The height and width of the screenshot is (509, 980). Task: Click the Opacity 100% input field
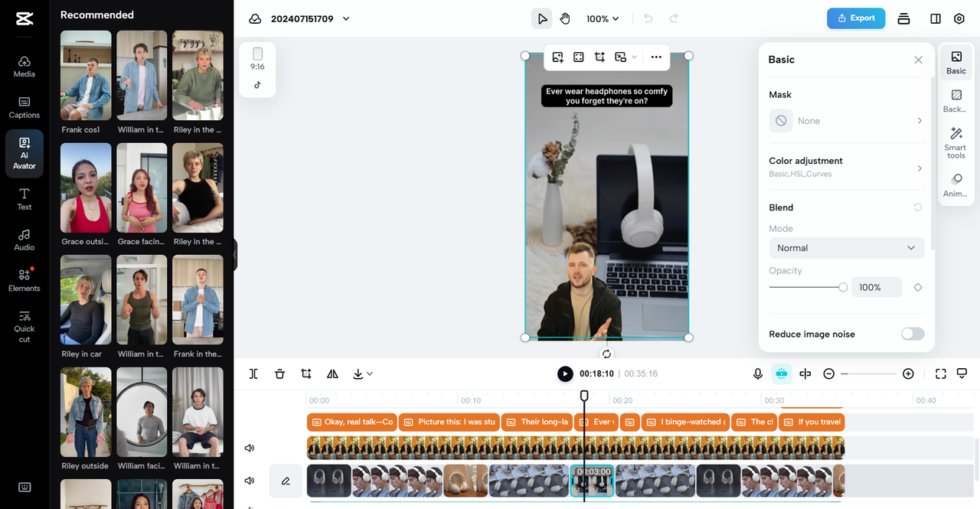click(876, 287)
